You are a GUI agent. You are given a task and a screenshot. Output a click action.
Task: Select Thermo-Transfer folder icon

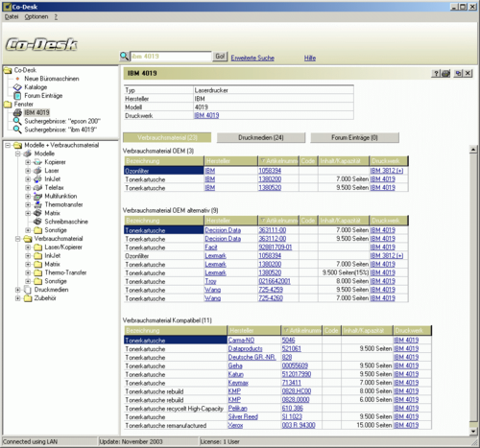tap(37, 272)
